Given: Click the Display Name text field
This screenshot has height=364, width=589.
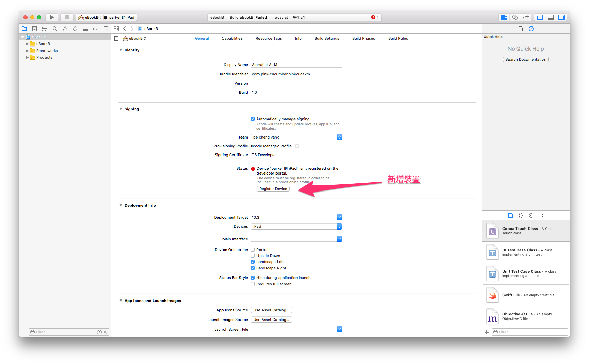Looking at the screenshot, I should (x=296, y=65).
